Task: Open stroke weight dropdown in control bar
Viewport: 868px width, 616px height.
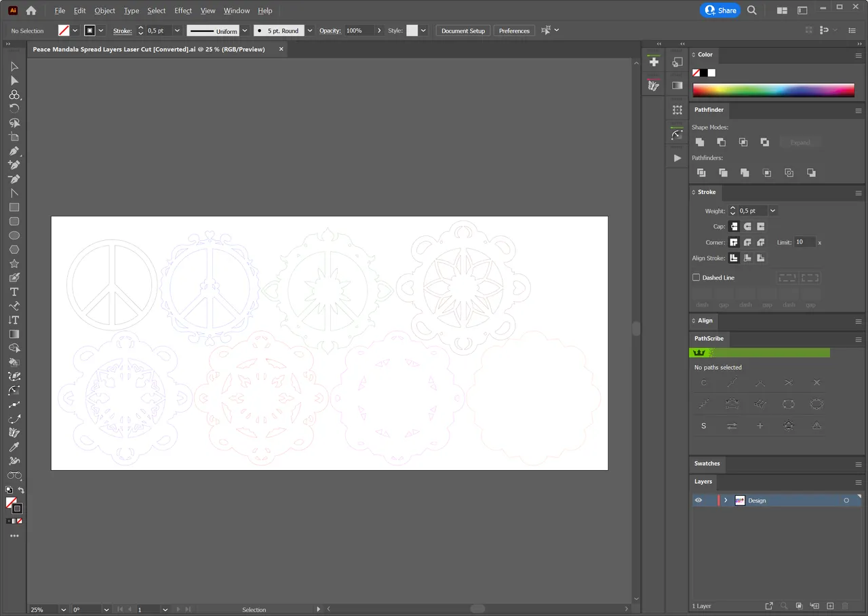Action: tap(177, 31)
